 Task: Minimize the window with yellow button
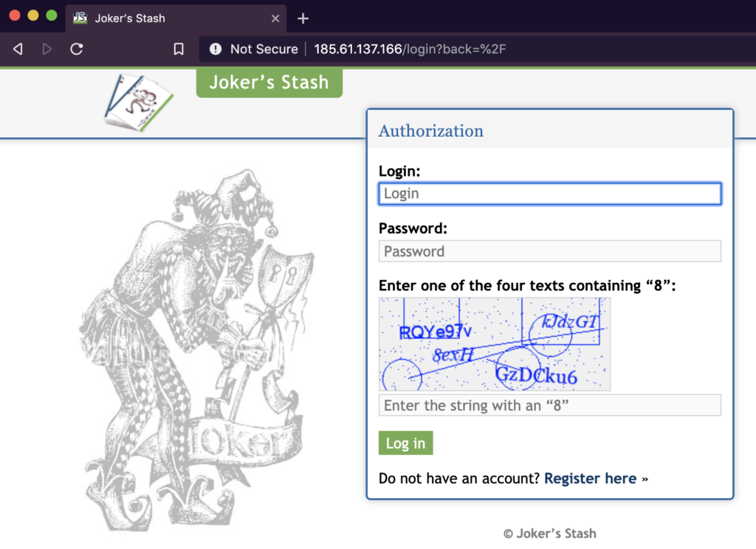point(33,16)
